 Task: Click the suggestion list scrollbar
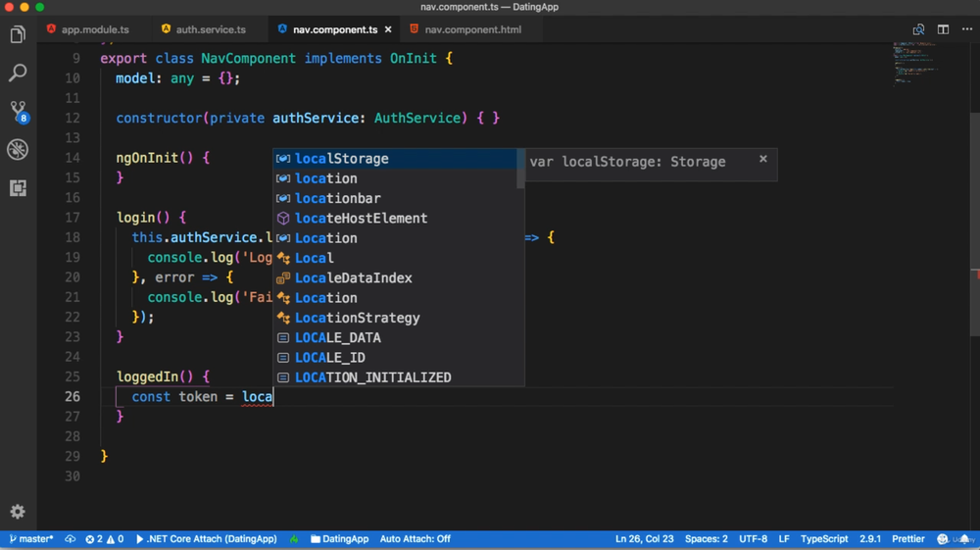click(x=520, y=169)
